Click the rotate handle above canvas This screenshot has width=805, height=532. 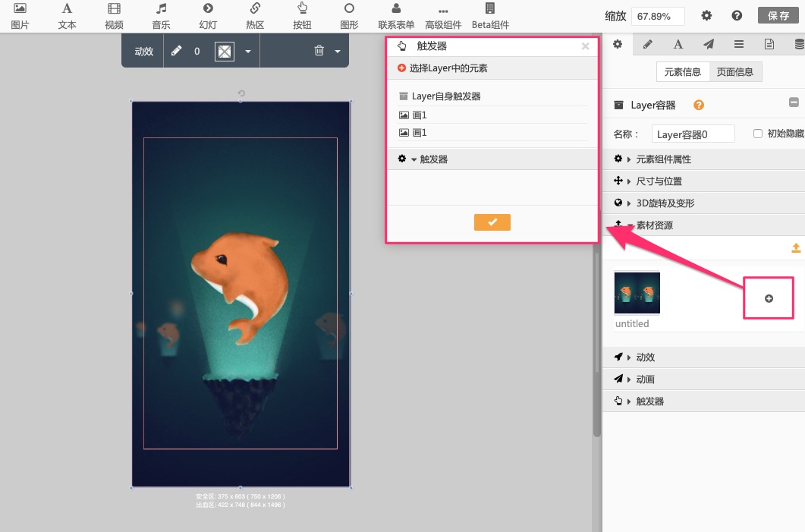pos(241,93)
